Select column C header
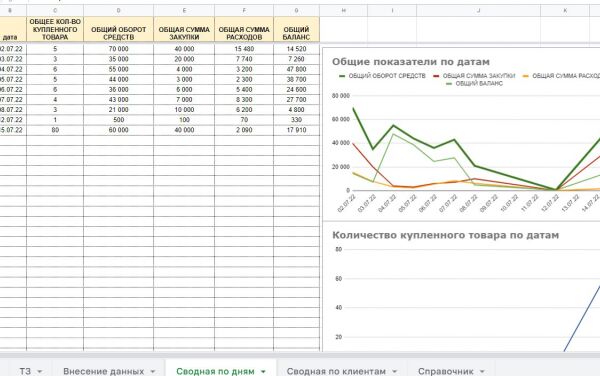This screenshot has height=376, width=600. 55,11
